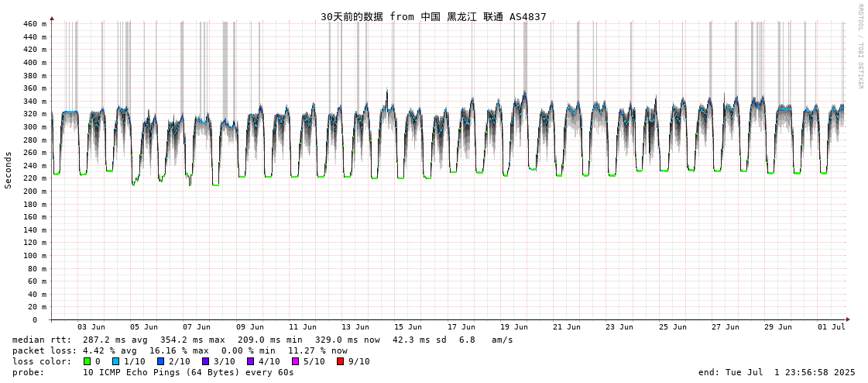Click the 16.16 % max packet loss value
This screenshot has height=383, width=868.
(x=181, y=351)
